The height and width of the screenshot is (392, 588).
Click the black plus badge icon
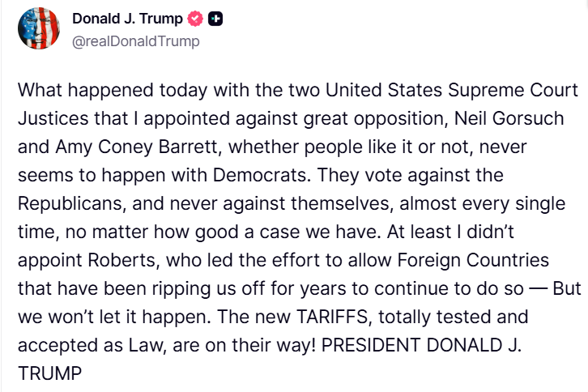216,19
